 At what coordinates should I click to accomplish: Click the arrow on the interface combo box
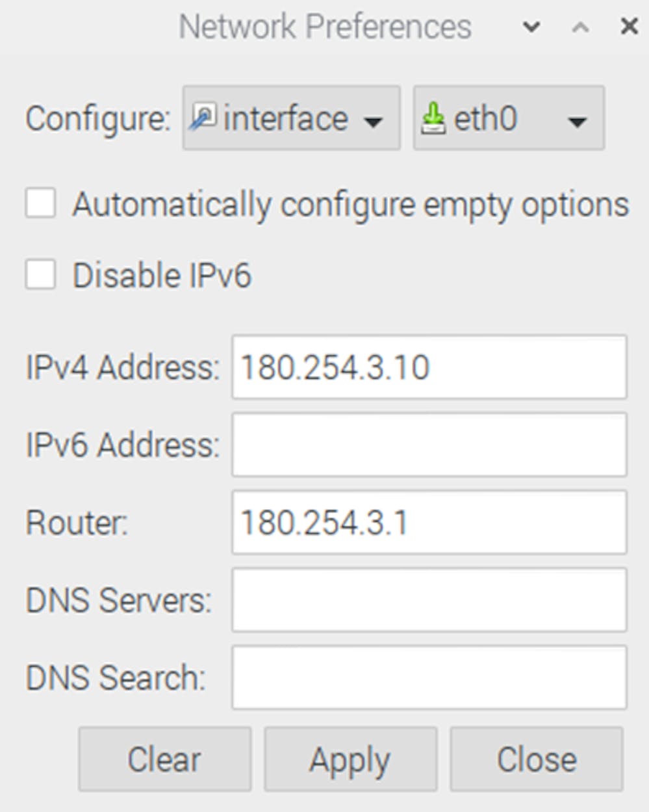pos(373,121)
